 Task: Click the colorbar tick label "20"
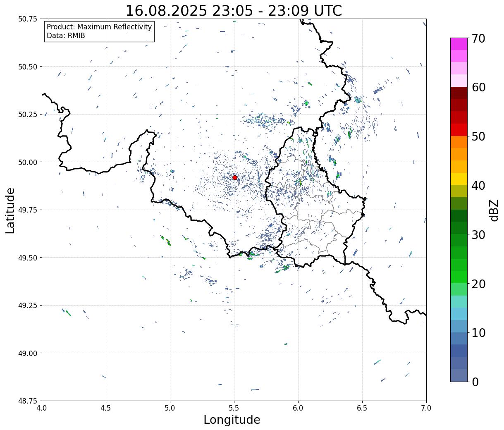pos(478,284)
